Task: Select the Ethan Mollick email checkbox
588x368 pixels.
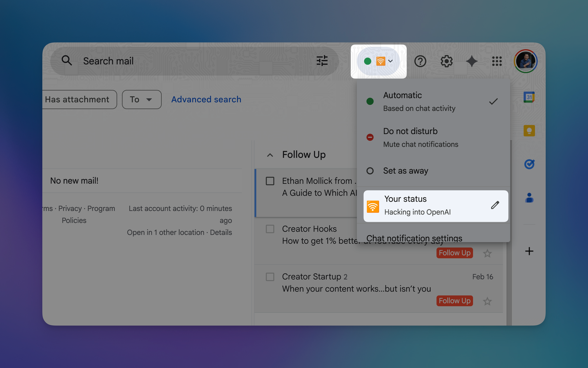Action: 270,181
